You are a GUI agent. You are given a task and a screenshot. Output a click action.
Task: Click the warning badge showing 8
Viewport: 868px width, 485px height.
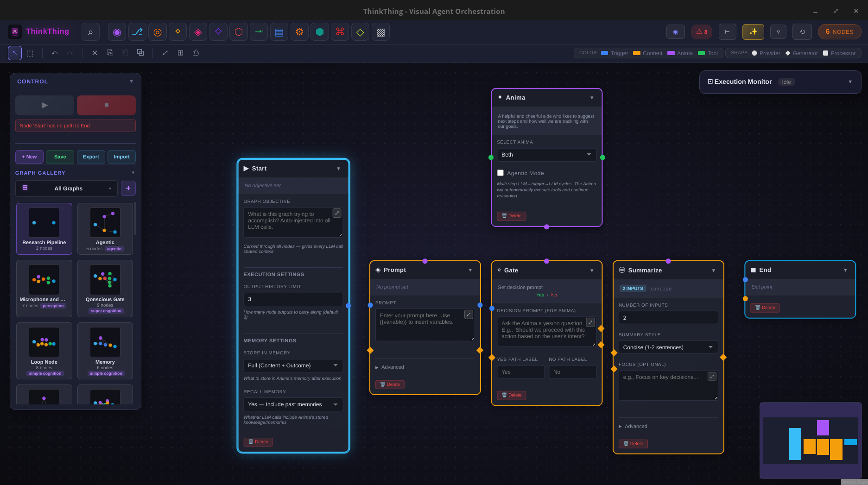point(702,32)
